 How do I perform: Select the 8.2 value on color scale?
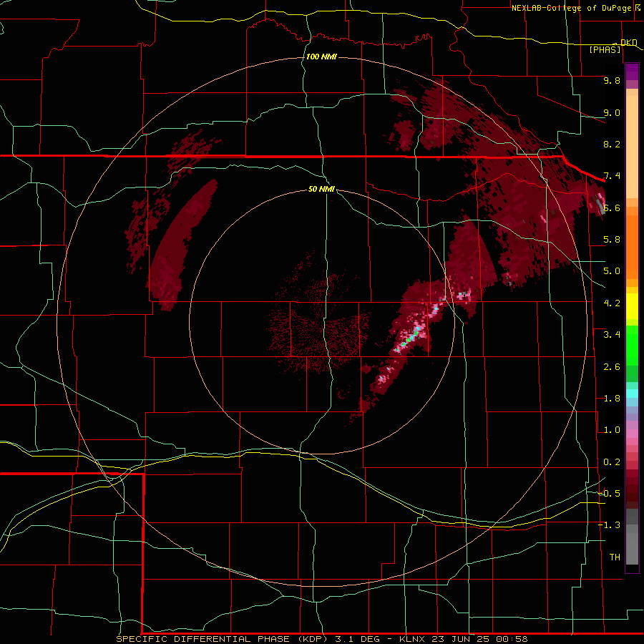pyautogui.click(x=612, y=144)
